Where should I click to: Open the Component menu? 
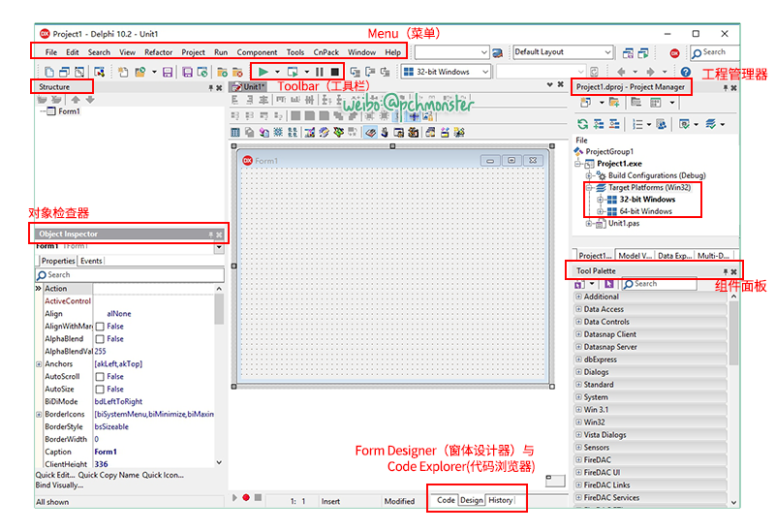click(257, 52)
